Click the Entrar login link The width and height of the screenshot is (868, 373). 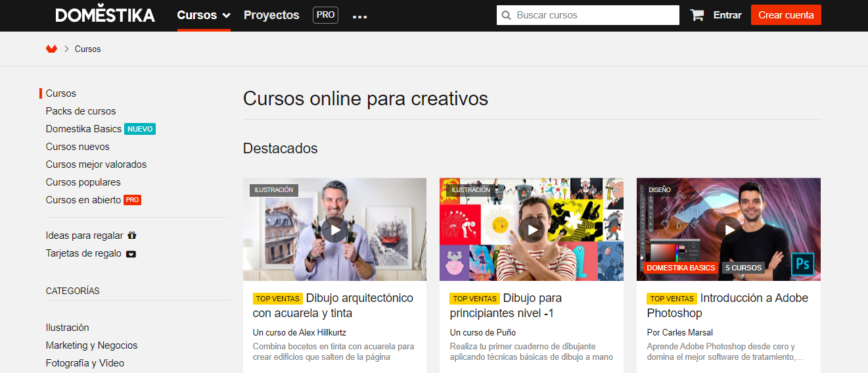click(x=727, y=15)
